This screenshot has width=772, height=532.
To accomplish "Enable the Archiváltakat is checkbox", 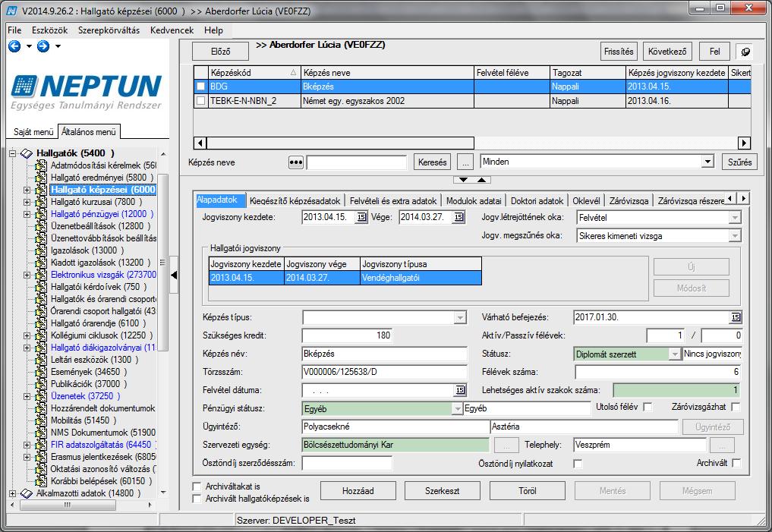I will 197,486.
